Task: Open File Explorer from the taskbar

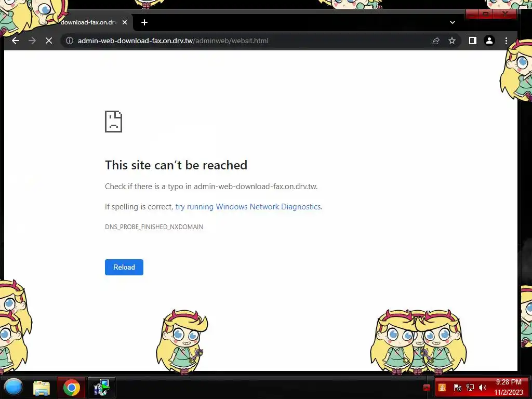Action: click(x=42, y=388)
